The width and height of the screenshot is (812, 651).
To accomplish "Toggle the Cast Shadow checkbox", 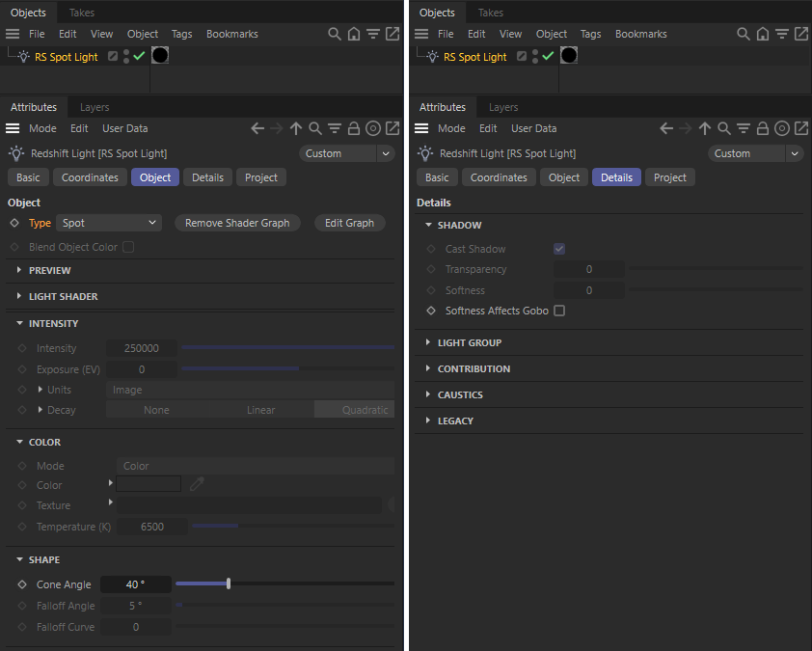I will [x=559, y=249].
